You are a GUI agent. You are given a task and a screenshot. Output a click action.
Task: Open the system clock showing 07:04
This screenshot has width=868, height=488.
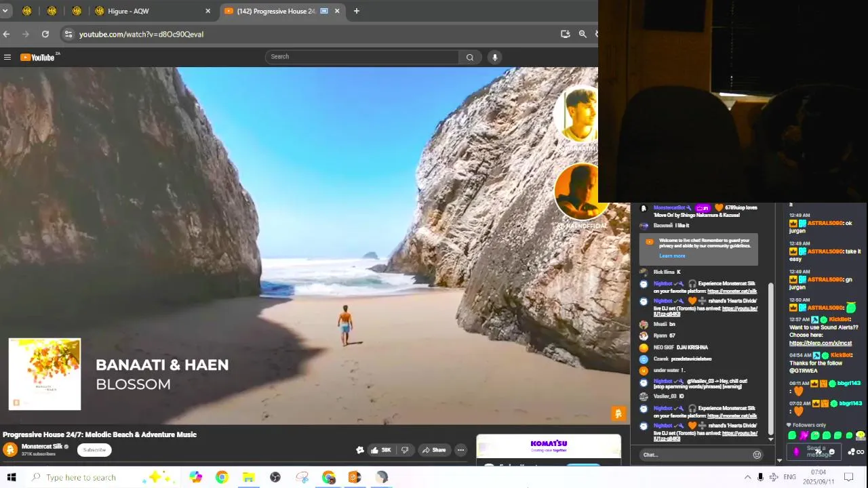[x=818, y=477]
